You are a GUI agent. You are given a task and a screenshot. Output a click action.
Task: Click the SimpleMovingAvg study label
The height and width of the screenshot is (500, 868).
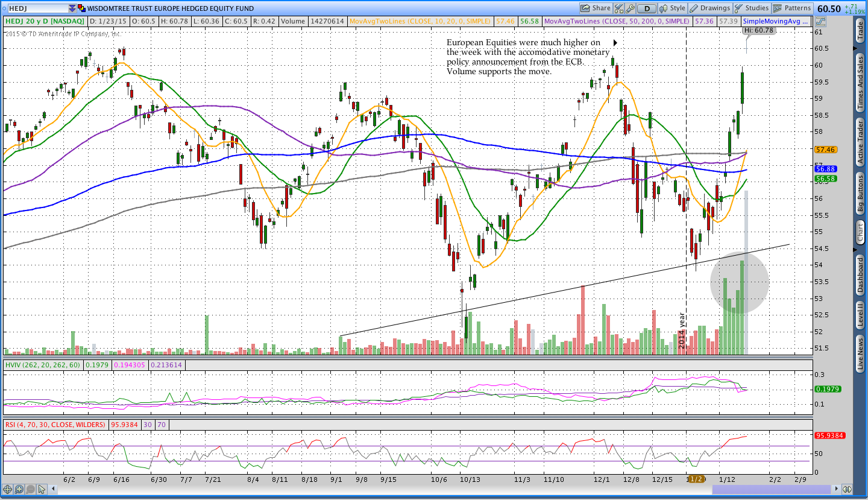[x=776, y=21]
